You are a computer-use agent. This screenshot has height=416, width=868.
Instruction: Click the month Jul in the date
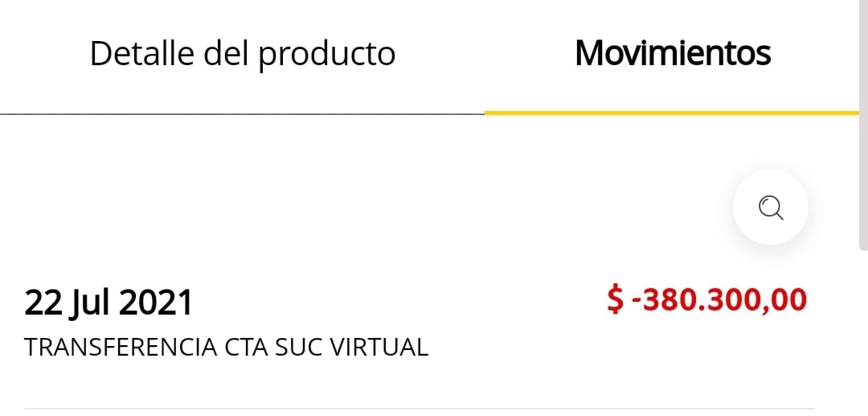(x=91, y=303)
